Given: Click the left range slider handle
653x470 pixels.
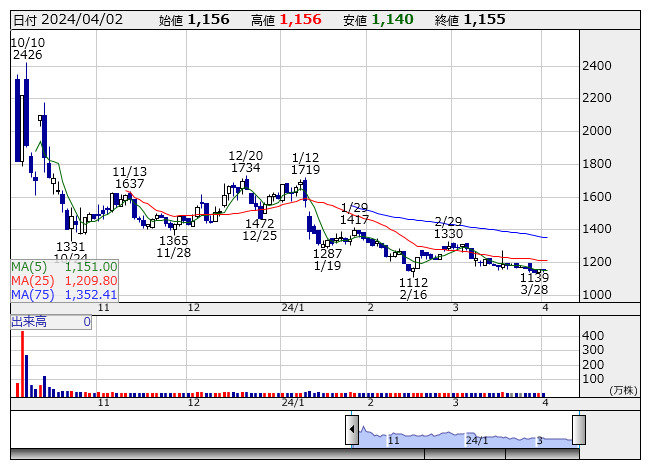Looking at the screenshot, I should (x=352, y=430).
